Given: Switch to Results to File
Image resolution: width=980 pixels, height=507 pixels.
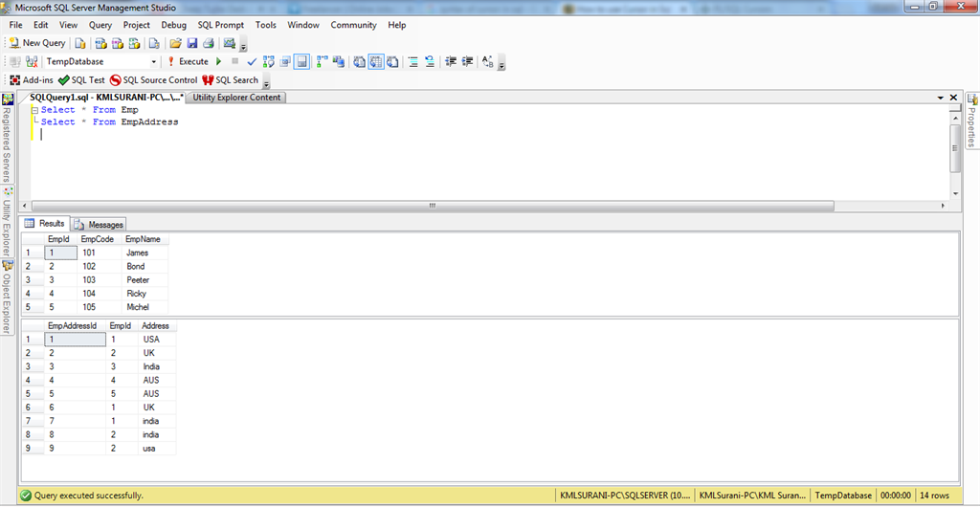Looking at the screenshot, I should tap(392, 62).
